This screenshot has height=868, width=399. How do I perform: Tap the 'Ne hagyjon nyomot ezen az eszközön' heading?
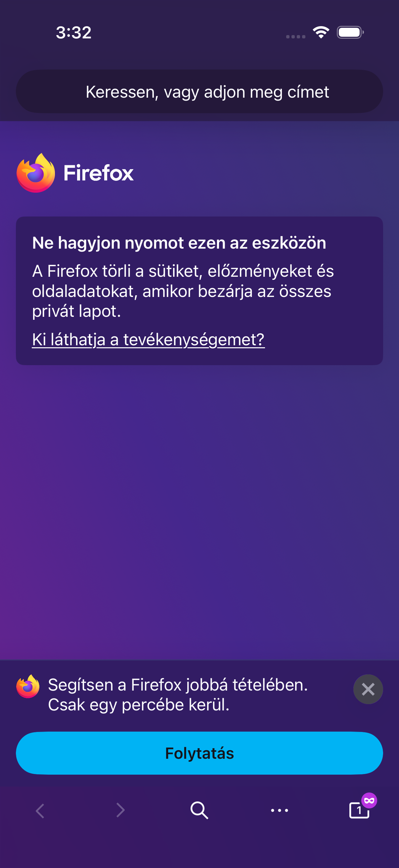[x=179, y=243]
